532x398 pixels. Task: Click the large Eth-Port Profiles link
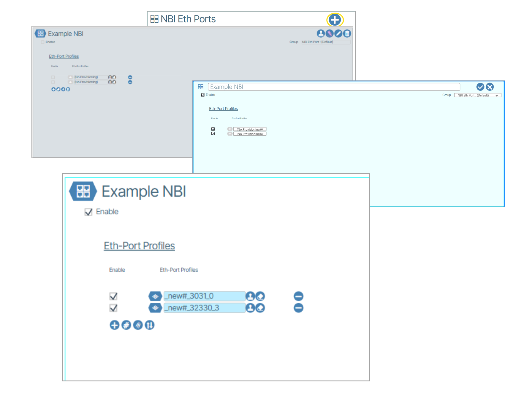[139, 246]
